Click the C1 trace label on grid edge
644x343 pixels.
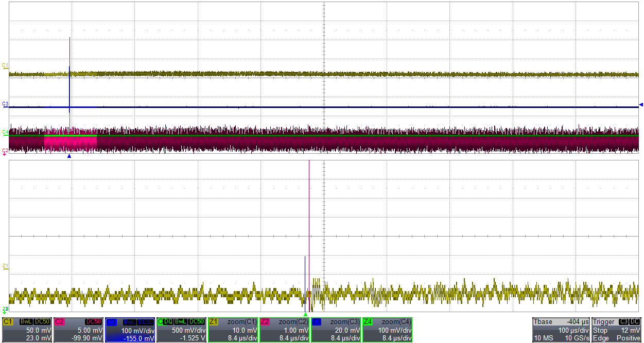(5, 66)
